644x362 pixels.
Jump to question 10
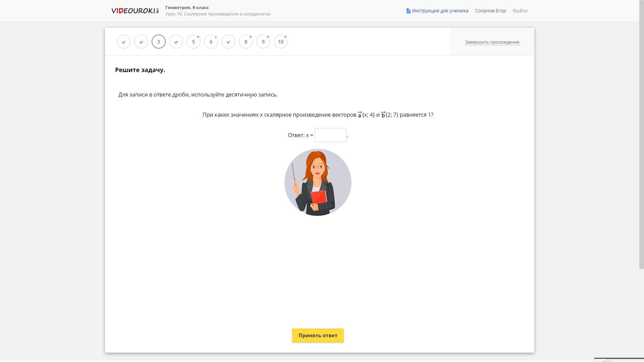[281, 42]
